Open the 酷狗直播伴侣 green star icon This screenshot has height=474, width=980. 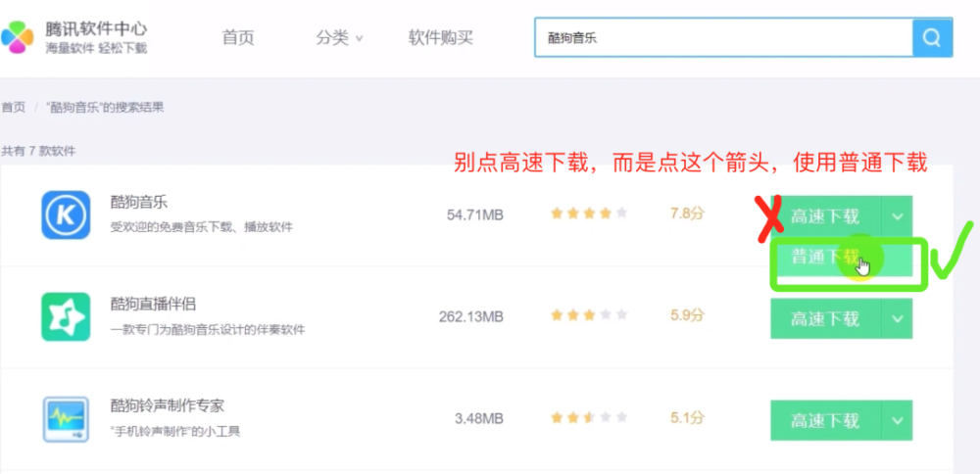[66, 317]
